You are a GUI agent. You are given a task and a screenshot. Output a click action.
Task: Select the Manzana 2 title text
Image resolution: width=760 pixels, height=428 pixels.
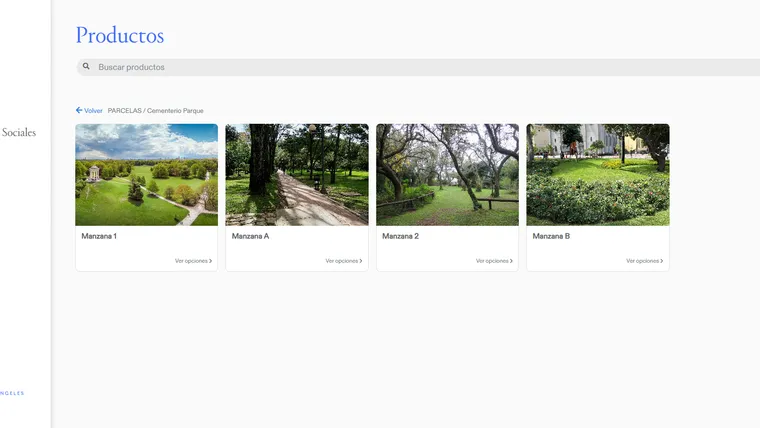400,236
